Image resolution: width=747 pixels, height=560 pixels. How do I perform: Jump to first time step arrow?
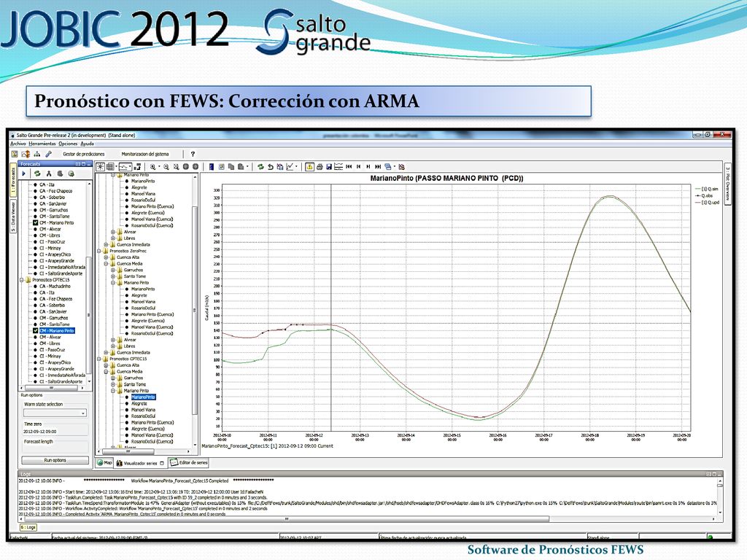pyautogui.click(x=349, y=167)
